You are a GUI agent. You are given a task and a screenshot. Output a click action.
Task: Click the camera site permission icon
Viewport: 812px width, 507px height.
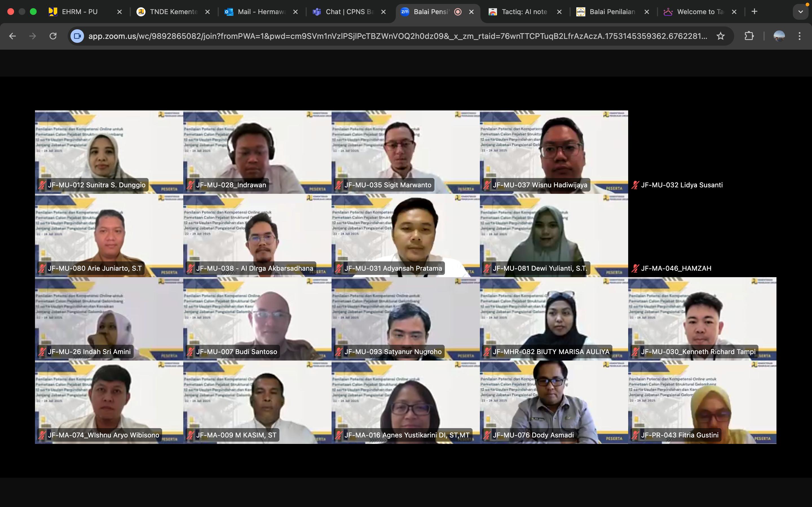(x=77, y=36)
